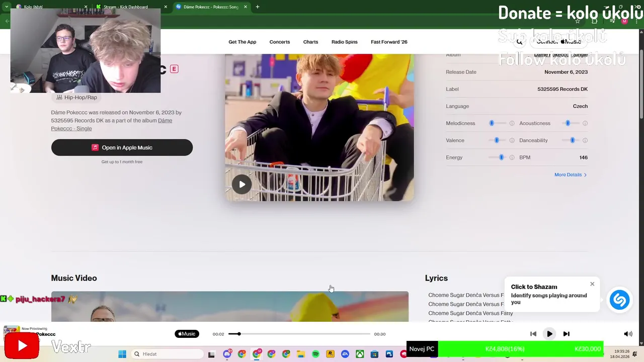Open Fast Forward '26 menu item
This screenshot has height=362, width=644.
[x=389, y=42]
